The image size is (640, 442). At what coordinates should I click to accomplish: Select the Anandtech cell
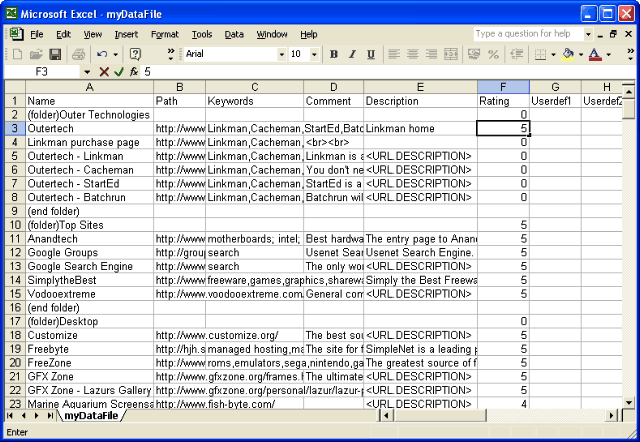pos(89,239)
